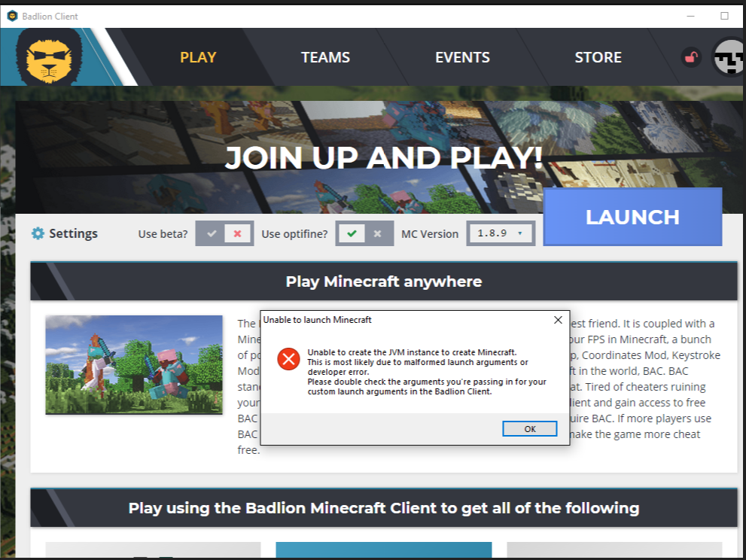Click the Settings gear icon

pyautogui.click(x=38, y=233)
